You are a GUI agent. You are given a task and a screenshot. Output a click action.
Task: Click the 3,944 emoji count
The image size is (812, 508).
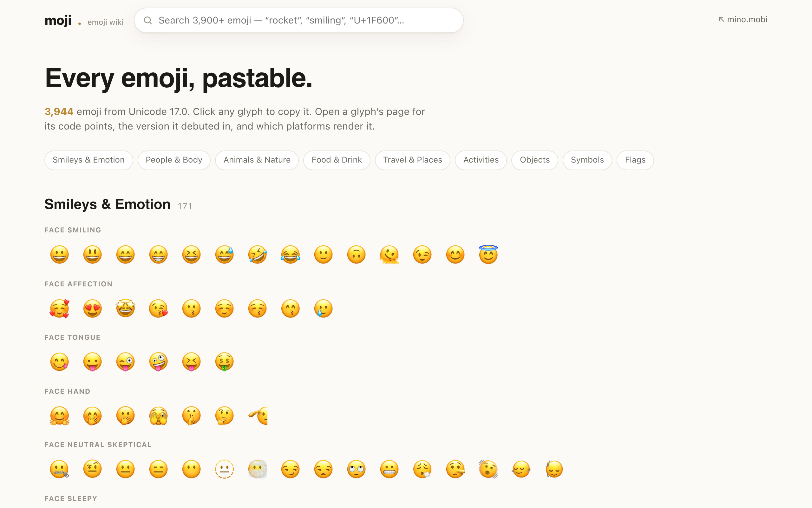click(59, 111)
